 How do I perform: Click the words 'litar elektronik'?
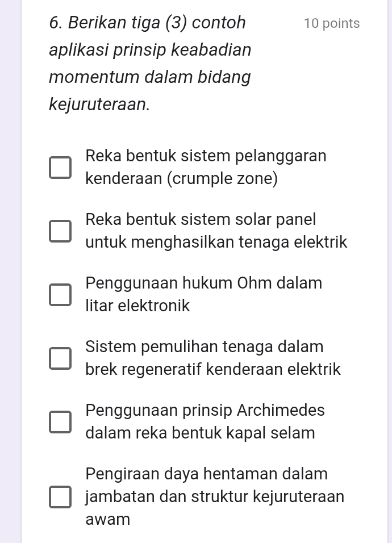[x=137, y=306]
